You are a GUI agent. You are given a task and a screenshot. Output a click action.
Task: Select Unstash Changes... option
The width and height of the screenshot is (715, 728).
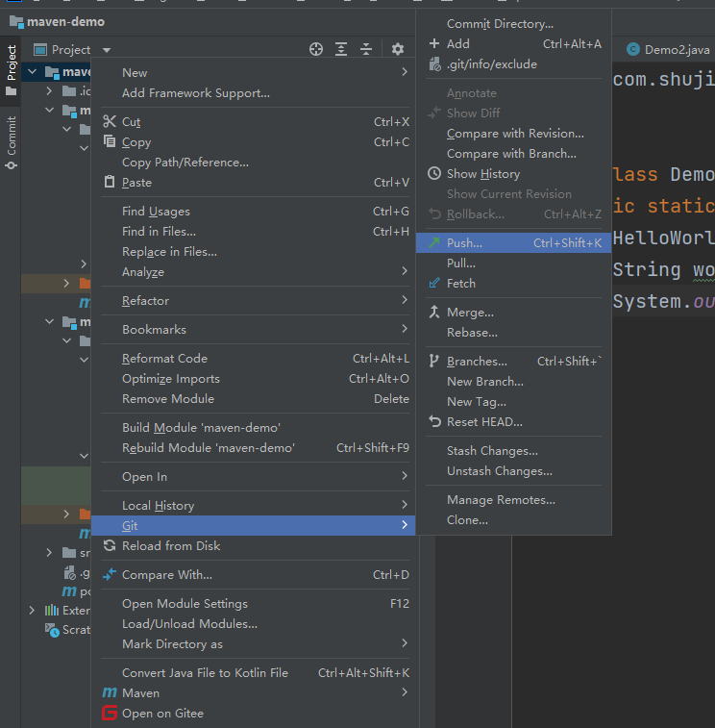513,471
